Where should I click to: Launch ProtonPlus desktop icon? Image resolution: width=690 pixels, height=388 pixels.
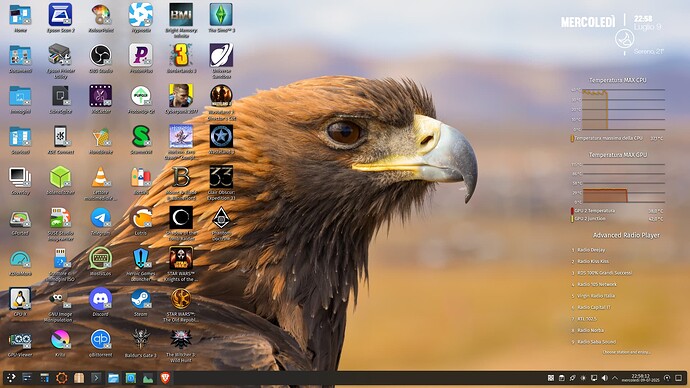[141, 55]
